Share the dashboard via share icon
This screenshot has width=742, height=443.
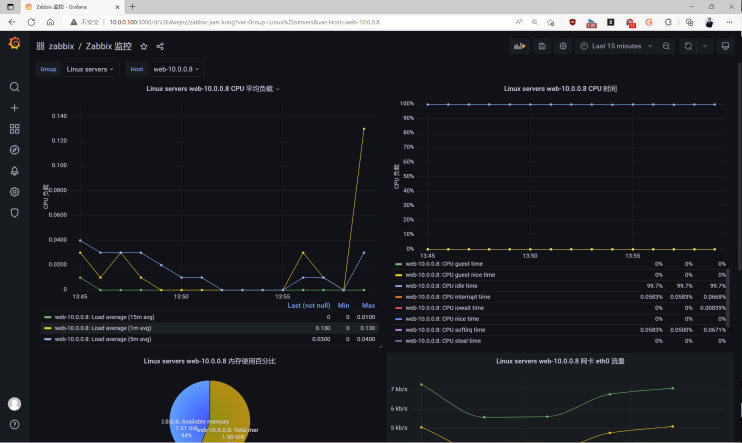click(x=160, y=46)
